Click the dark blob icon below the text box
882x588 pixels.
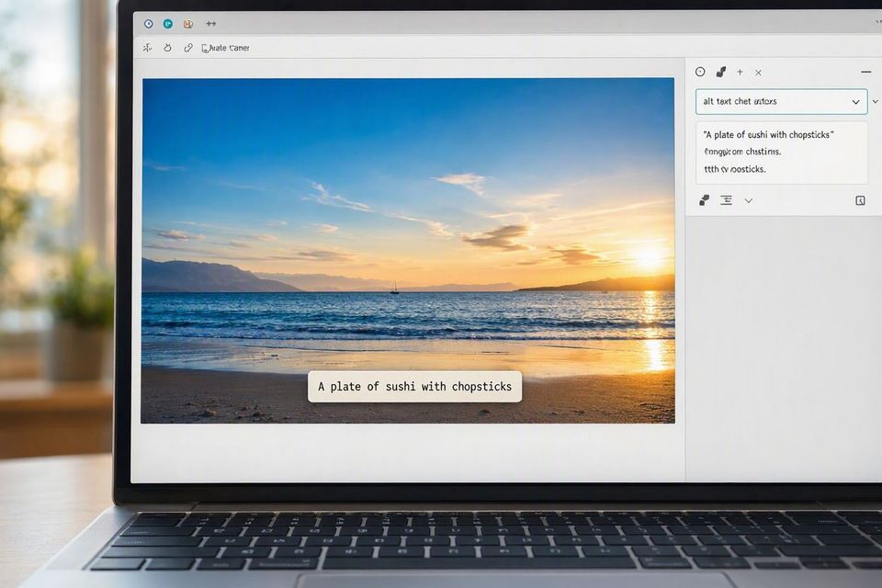(705, 200)
